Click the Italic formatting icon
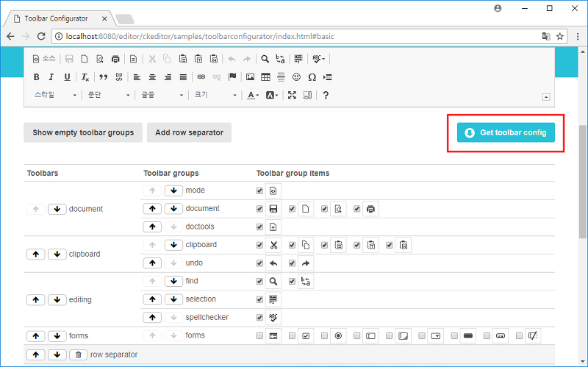 pos(51,77)
